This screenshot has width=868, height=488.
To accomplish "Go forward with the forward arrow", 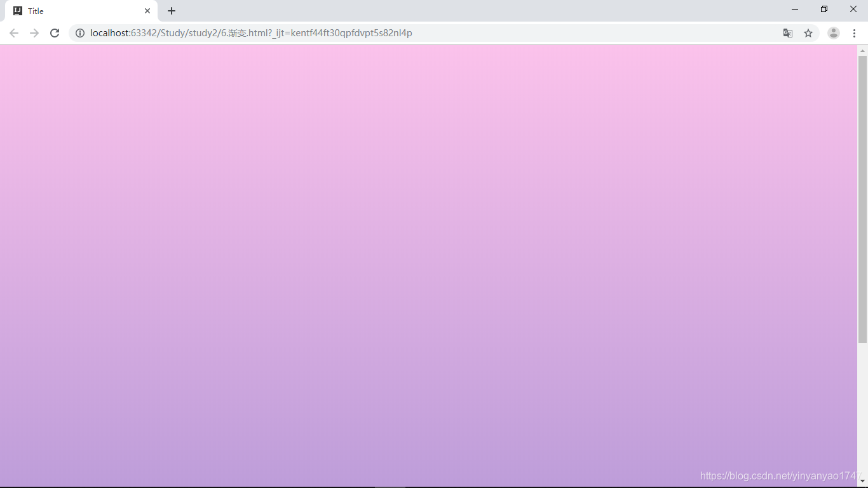I will [34, 33].
